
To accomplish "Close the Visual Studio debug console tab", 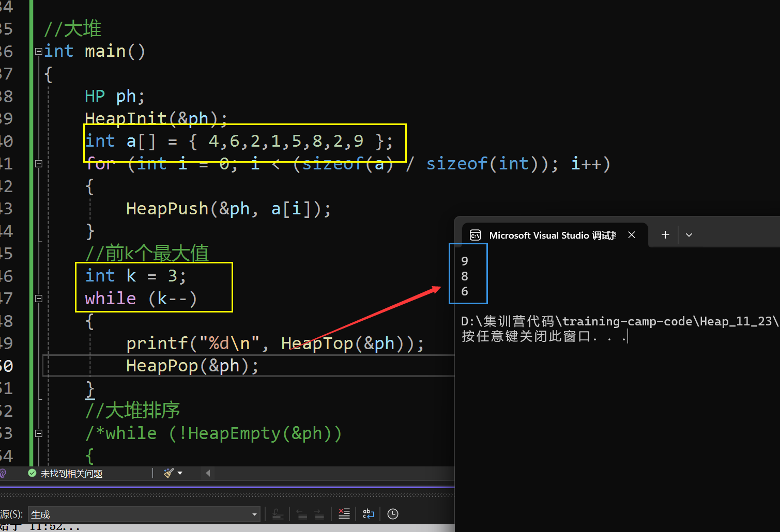I will [632, 235].
